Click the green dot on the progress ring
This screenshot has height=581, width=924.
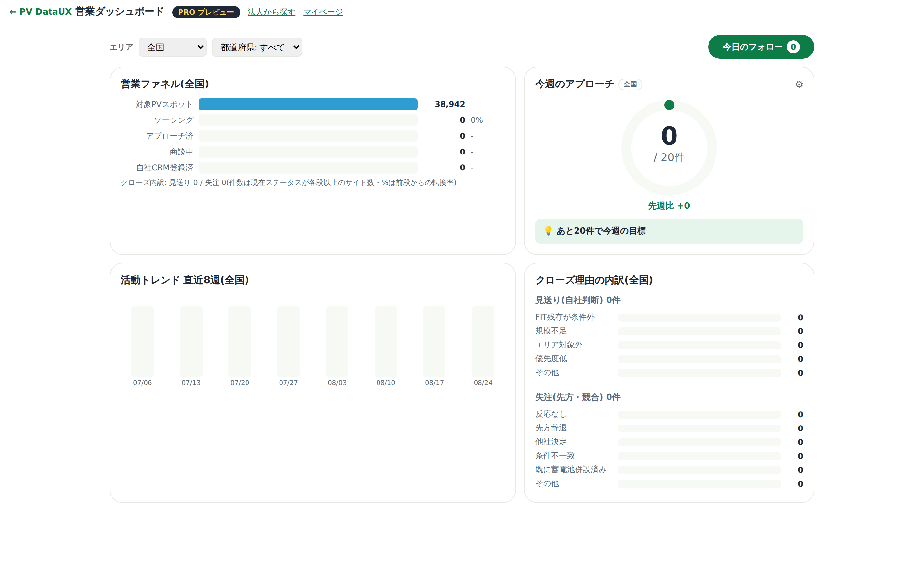pos(669,105)
